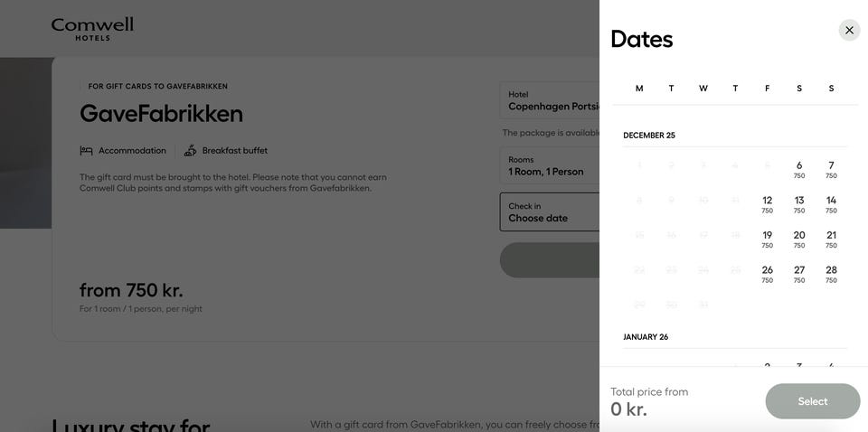
Task: Select December 26 in the calendar
Action: (x=767, y=274)
